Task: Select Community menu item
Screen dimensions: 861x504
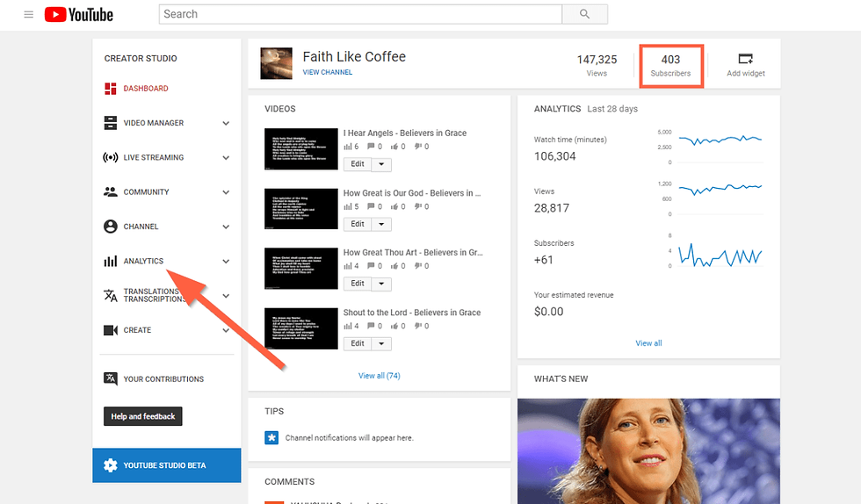Action: [x=146, y=192]
